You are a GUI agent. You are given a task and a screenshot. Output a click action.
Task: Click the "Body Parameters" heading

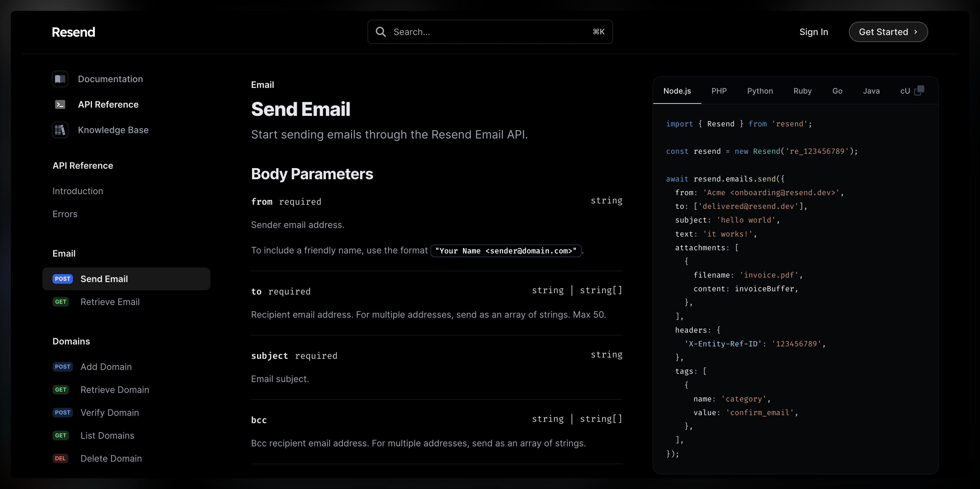pos(312,174)
